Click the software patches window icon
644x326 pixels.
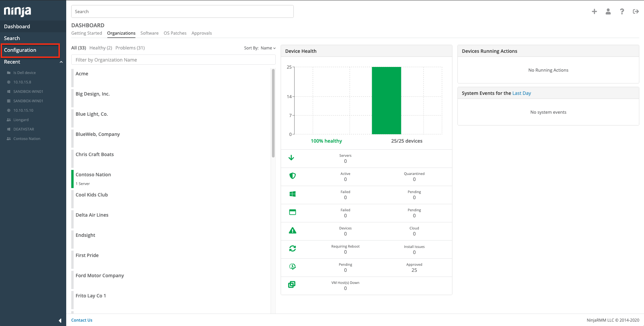(x=292, y=212)
